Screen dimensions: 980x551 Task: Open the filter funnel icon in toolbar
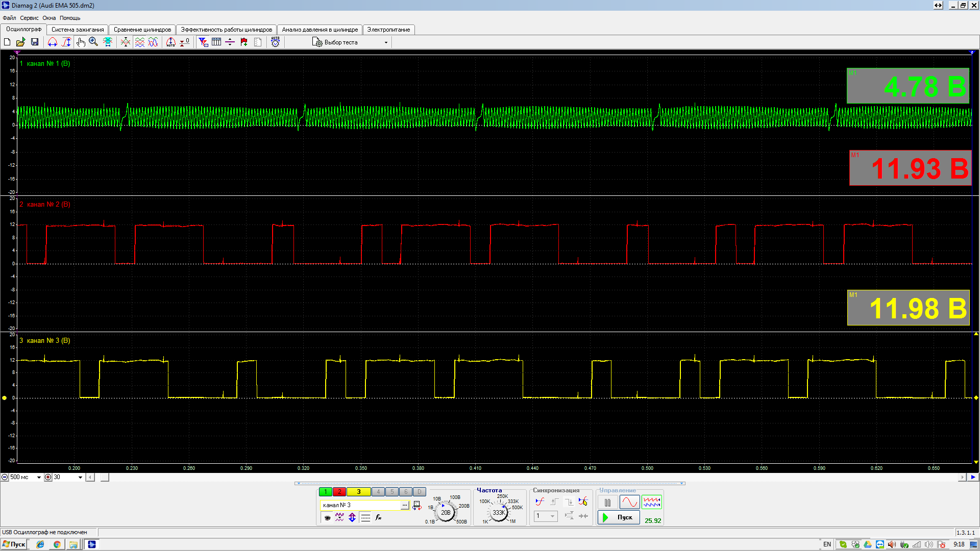tap(203, 42)
